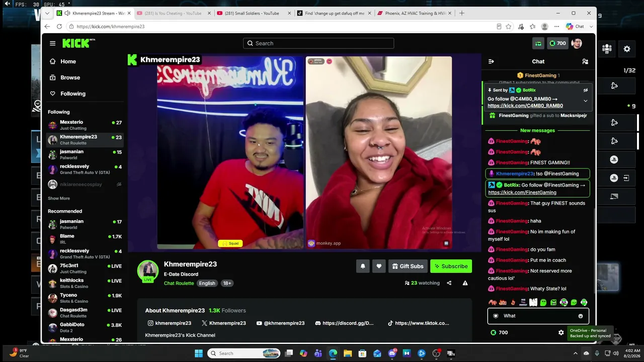Open 75c3nt1 Just Chatting recommended channel

pos(85,268)
